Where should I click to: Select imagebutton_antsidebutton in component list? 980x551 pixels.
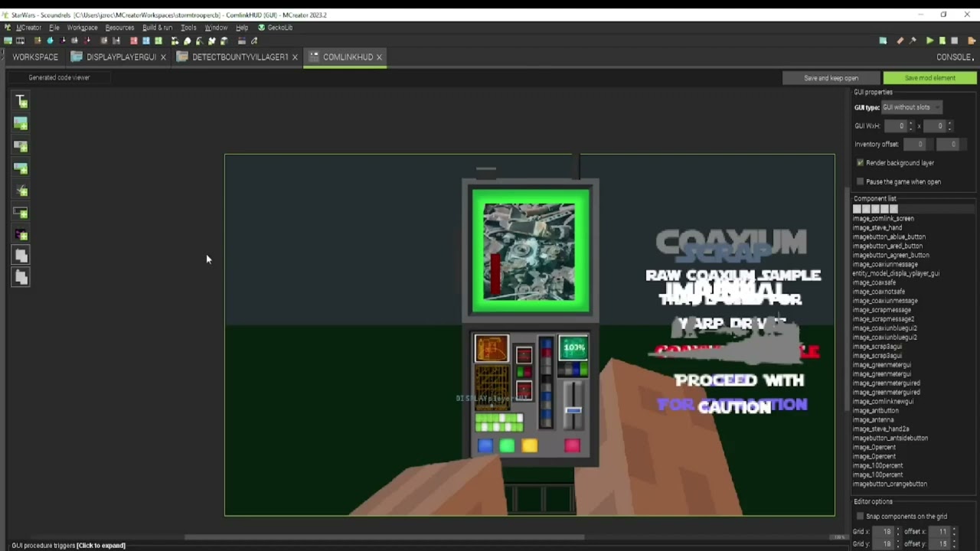(890, 438)
